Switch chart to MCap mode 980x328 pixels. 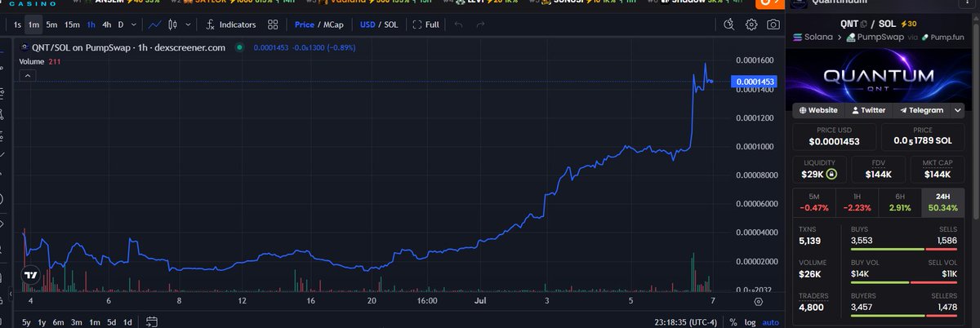pyautogui.click(x=332, y=24)
